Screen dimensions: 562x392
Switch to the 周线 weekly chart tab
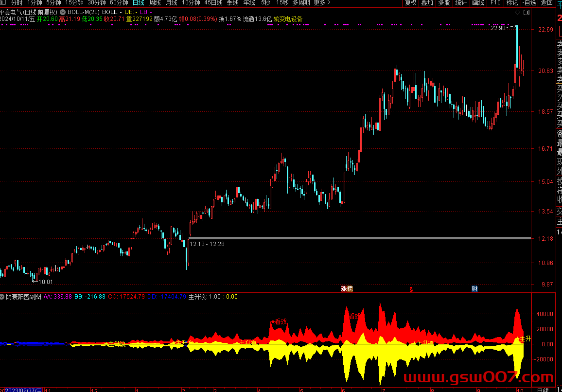[155, 3]
